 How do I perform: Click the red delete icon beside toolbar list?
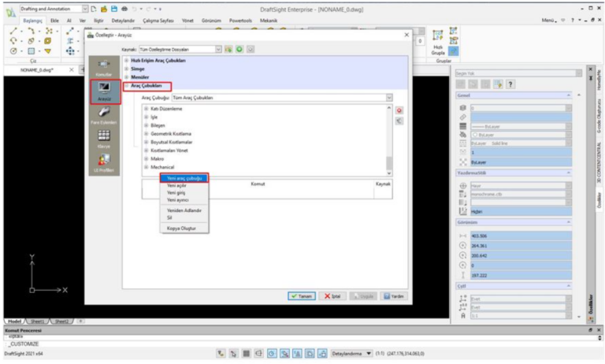point(399,110)
